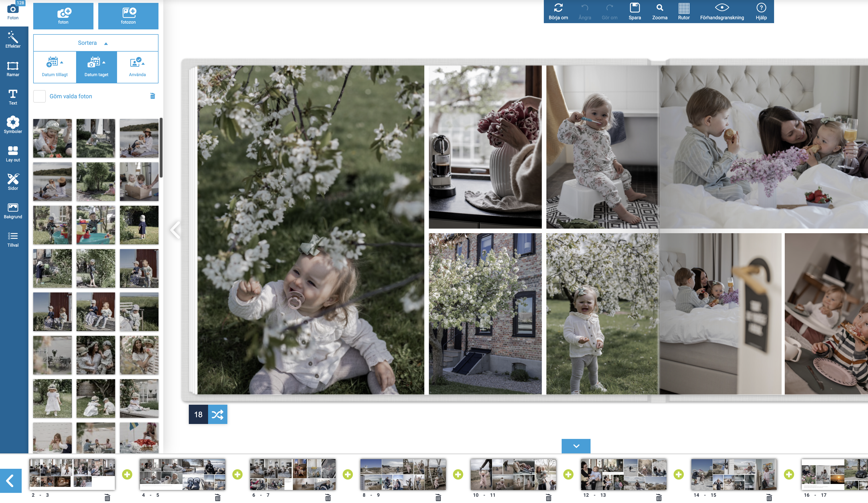
Task: Go to previous spread with left chevron
Action: coord(176,230)
